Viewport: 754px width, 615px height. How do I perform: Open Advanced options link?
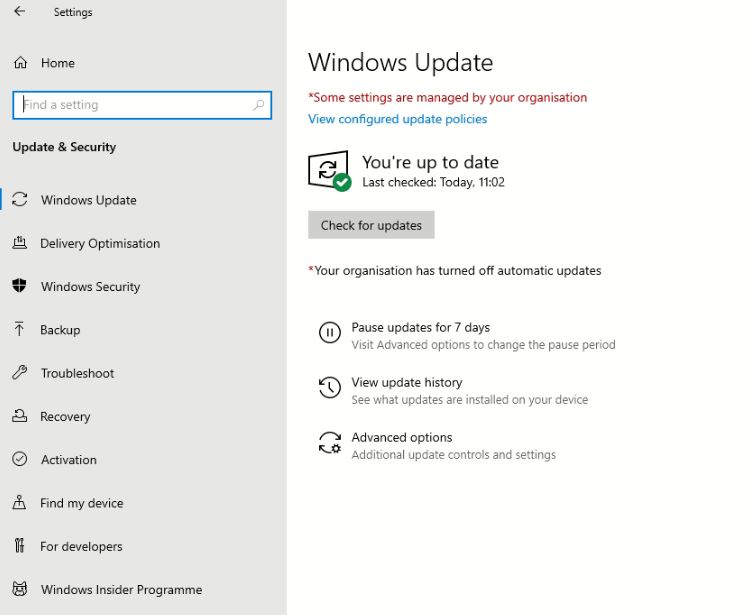click(x=402, y=437)
